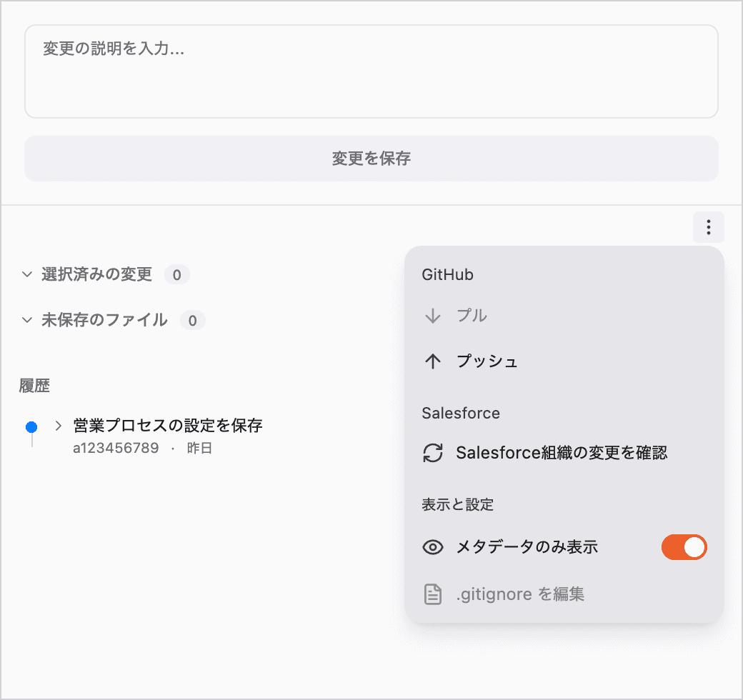This screenshot has height=700, width=743.
Task: Click the 0 count badge next to 選択済みの変更
Action: click(x=176, y=275)
